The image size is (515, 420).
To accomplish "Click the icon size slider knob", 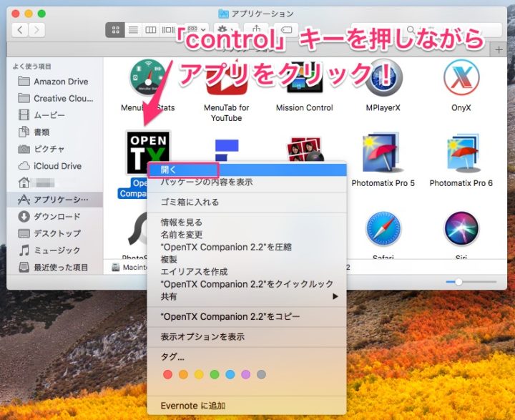I will [x=458, y=282].
